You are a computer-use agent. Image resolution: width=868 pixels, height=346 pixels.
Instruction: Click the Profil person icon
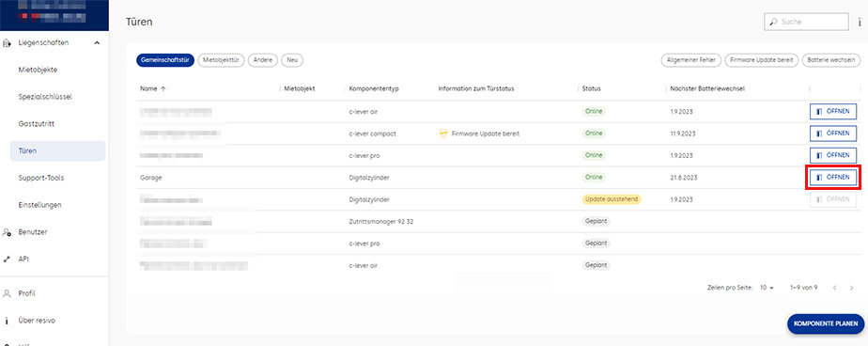click(x=7, y=293)
